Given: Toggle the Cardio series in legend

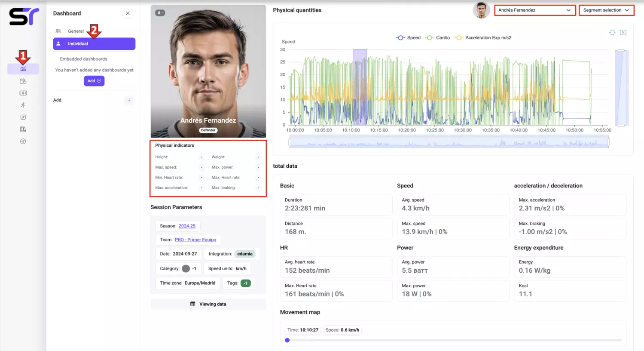Looking at the screenshot, I should click(x=437, y=38).
